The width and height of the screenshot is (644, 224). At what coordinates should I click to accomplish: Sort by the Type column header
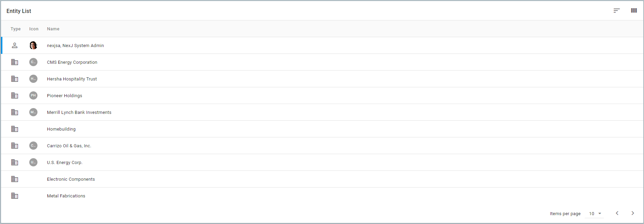pos(16,29)
